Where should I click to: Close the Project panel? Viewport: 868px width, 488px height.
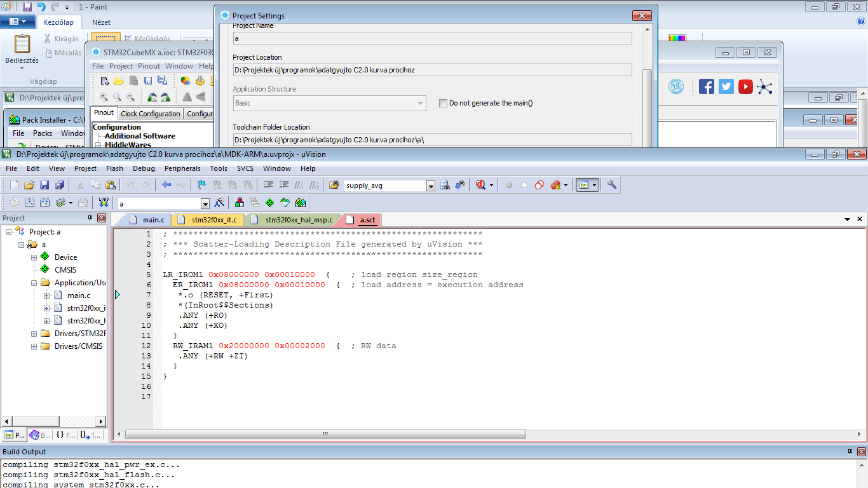tap(101, 218)
